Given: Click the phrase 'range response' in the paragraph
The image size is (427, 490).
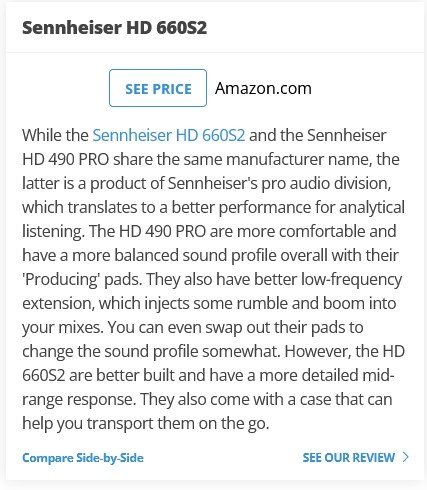Looking at the screenshot, I should [x=78, y=399].
